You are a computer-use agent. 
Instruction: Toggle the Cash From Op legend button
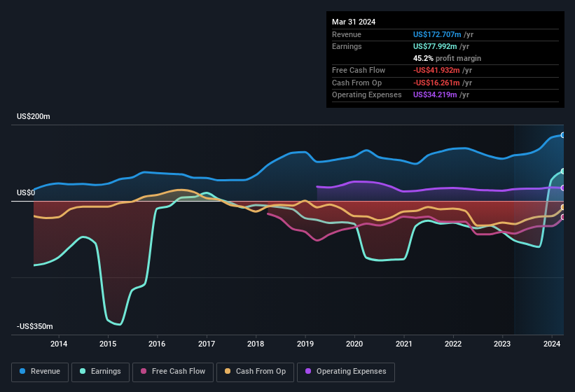[255, 372]
